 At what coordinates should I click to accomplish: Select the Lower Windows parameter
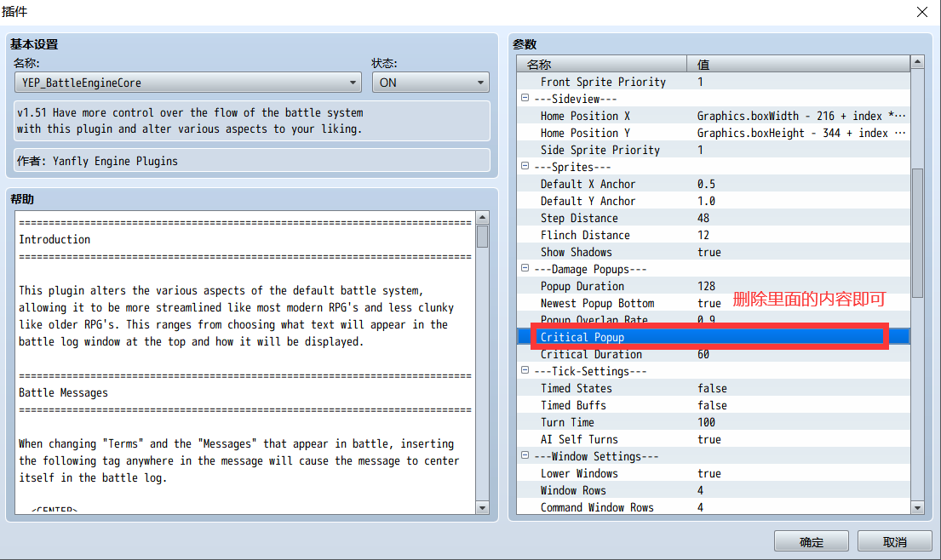[714, 473]
